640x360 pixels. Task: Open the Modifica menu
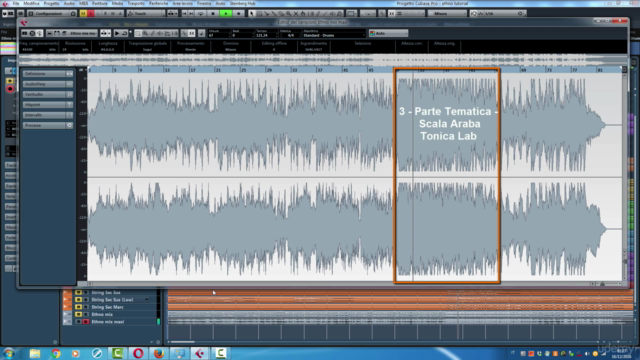pyautogui.click(x=31, y=3)
